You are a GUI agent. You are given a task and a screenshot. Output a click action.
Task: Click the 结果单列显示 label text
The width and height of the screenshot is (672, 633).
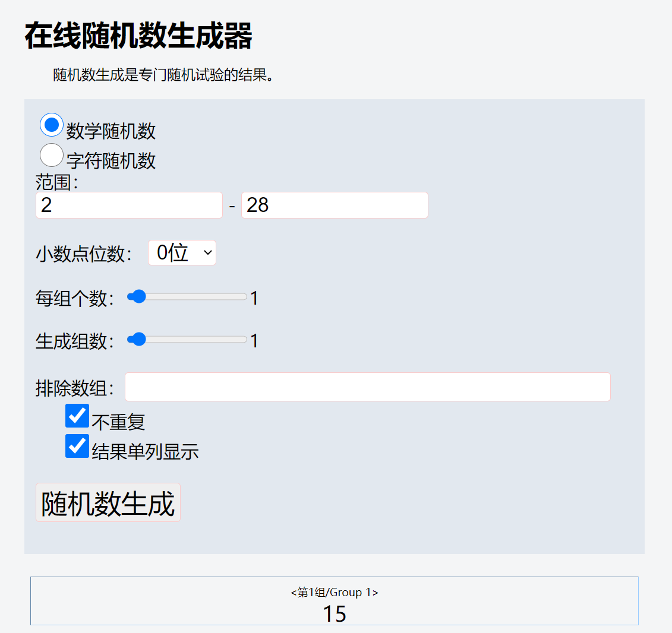[146, 452]
